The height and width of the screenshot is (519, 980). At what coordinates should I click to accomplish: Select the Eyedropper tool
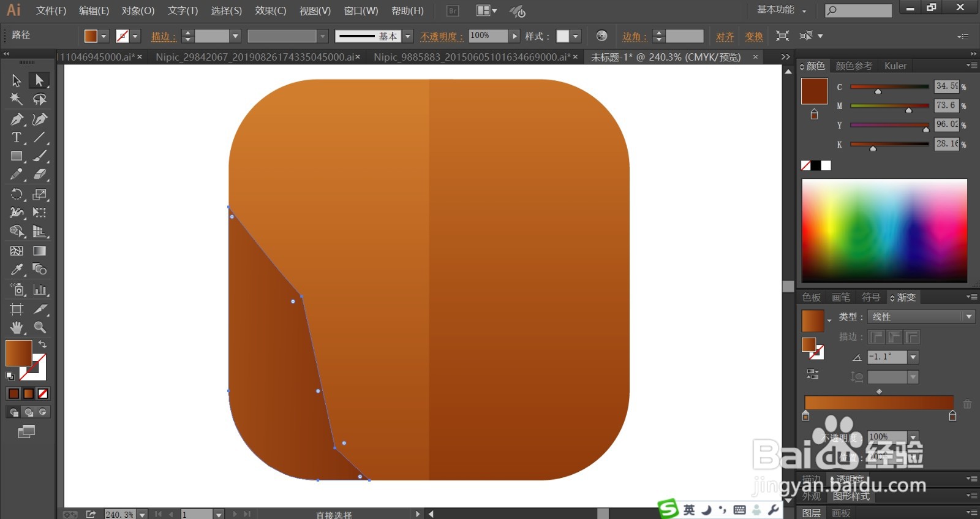tap(17, 270)
